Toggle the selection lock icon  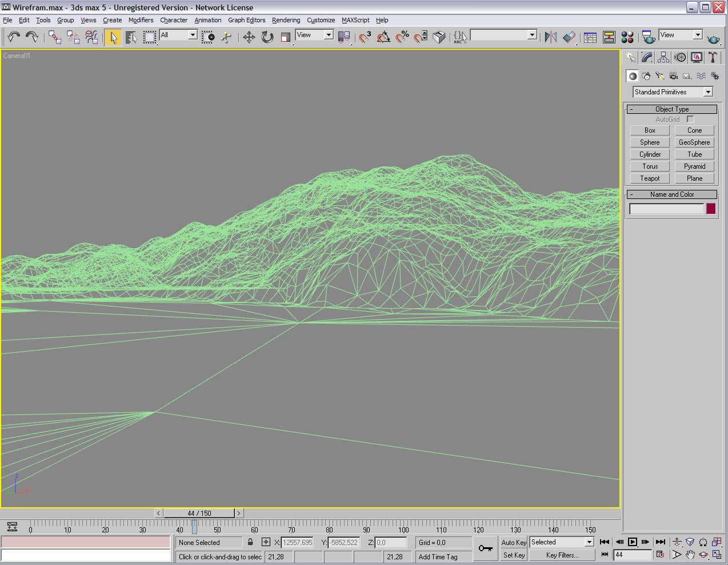click(x=250, y=542)
